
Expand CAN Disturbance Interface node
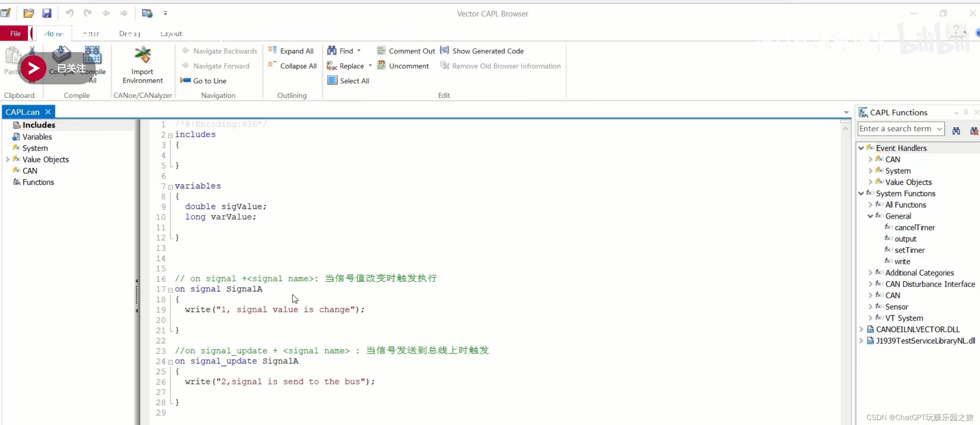pyautogui.click(x=870, y=284)
